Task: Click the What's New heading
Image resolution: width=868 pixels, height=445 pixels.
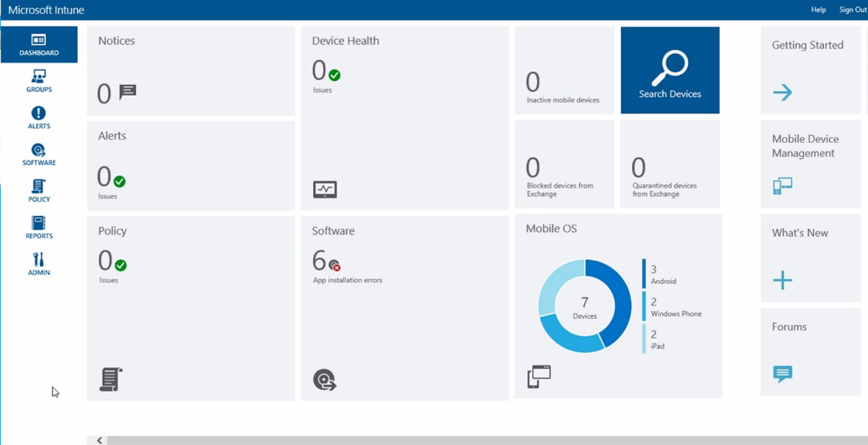Action: pos(799,233)
